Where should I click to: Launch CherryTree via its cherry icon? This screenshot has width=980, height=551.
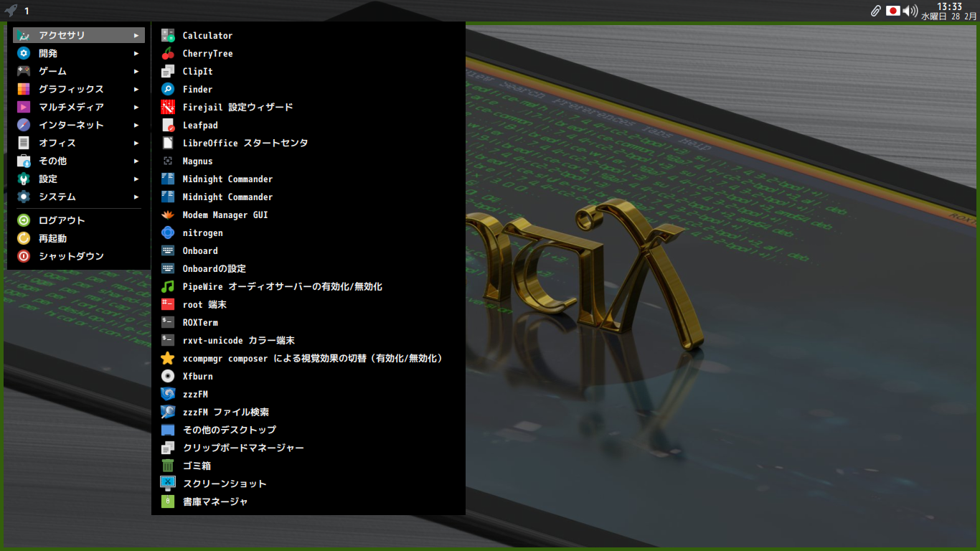[x=168, y=53]
